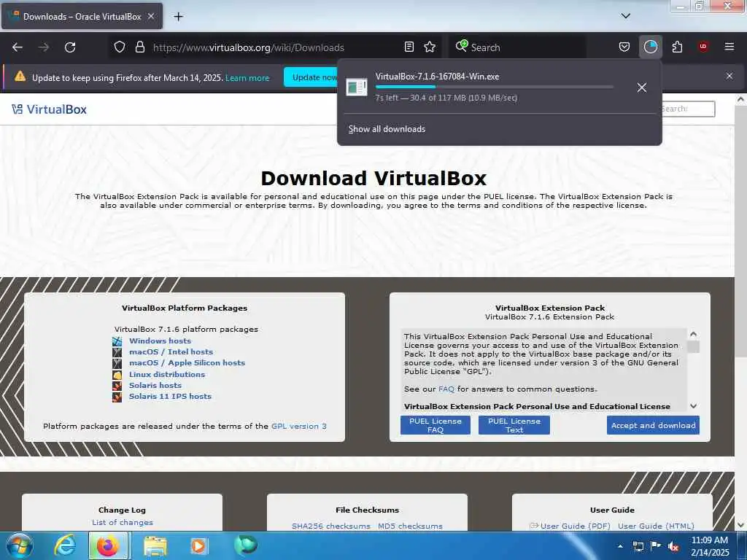
Task: Click the page scrollbar up arrow
Action: coord(740,99)
